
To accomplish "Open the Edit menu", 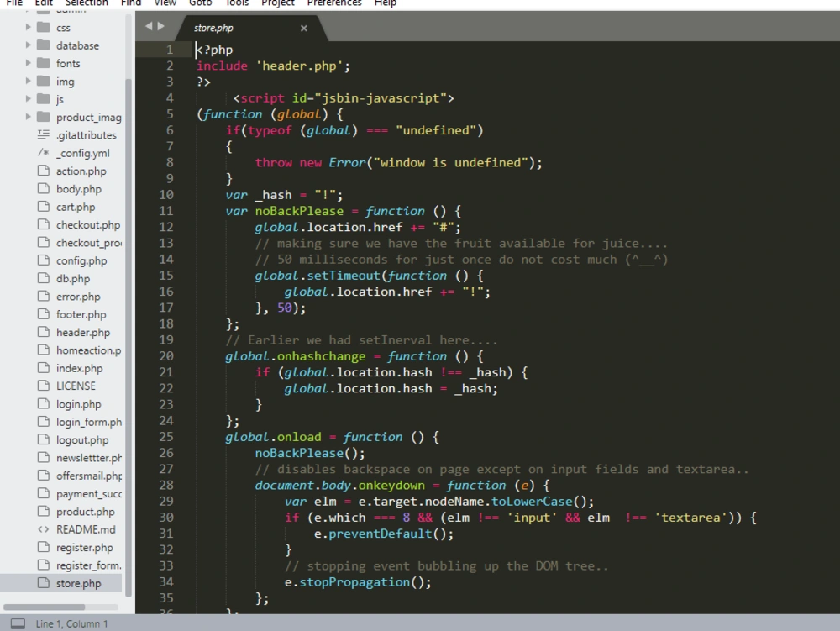I will tap(44, 3).
